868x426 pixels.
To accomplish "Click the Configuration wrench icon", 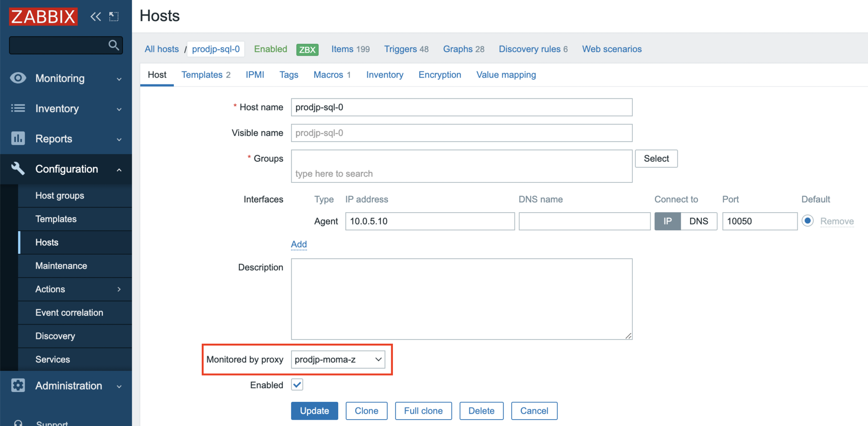I will (17, 168).
